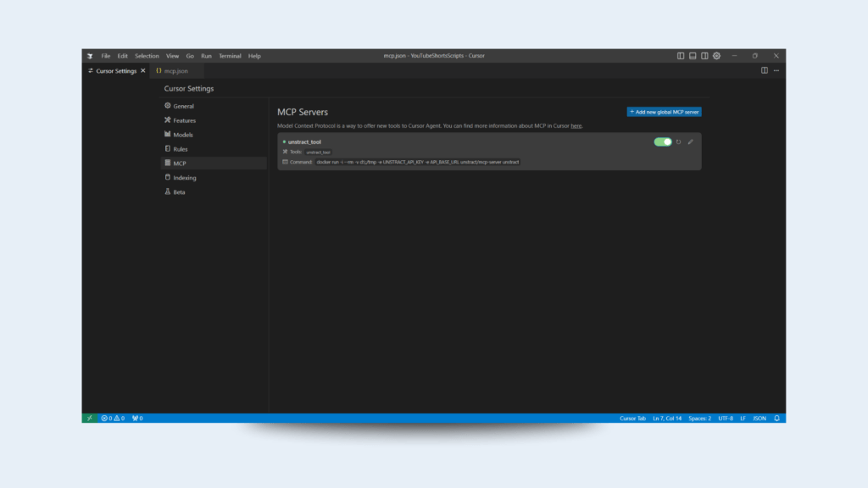868x488 pixels.
Task: Open the Indexing settings section
Action: pyautogui.click(x=184, y=178)
